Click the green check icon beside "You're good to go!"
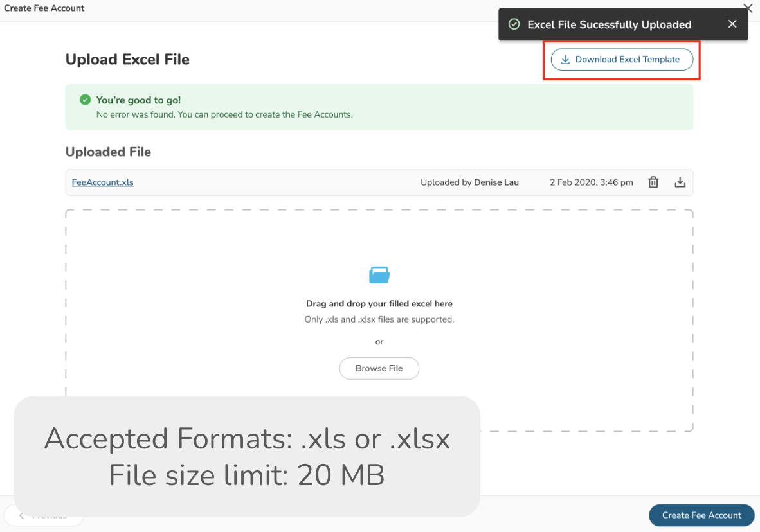760x532 pixels. pos(85,100)
